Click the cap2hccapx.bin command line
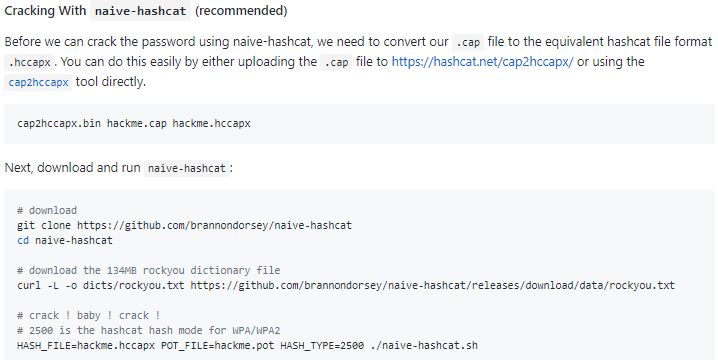Viewport: 718px width, 360px height. [x=134, y=123]
